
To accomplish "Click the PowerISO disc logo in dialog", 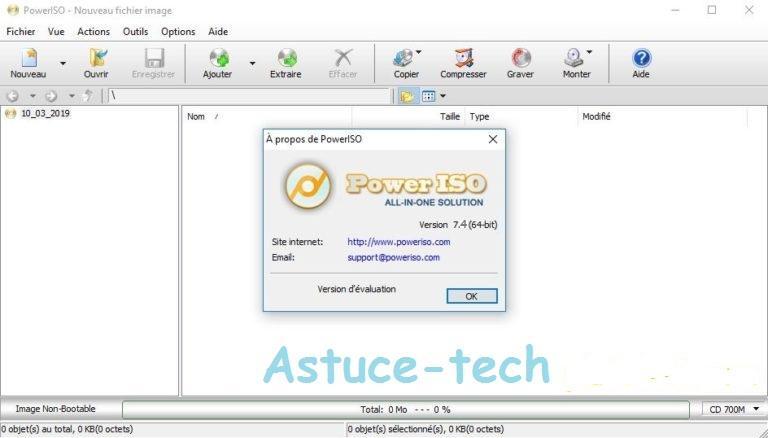I will 308,186.
